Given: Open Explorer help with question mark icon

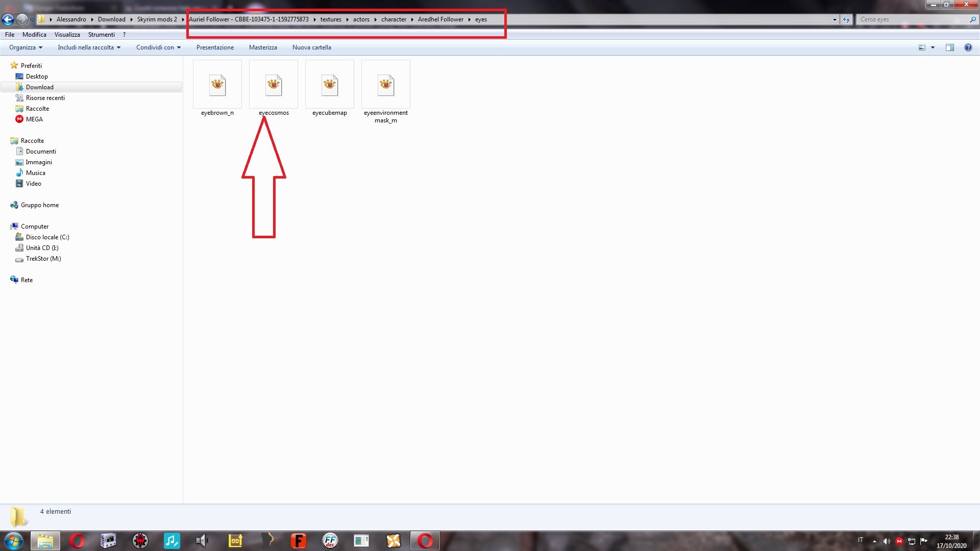Looking at the screenshot, I should tap(968, 47).
